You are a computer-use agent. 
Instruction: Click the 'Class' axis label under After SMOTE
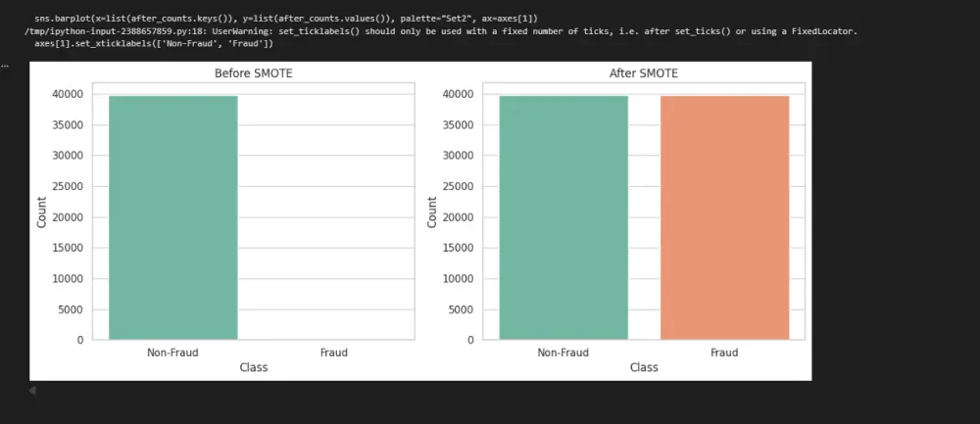(x=643, y=367)
